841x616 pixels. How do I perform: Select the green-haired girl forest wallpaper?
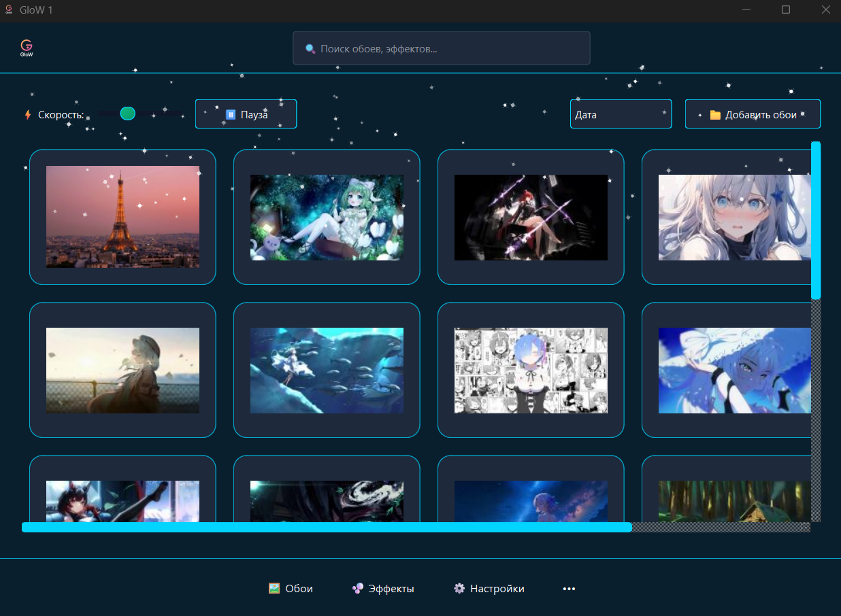pos(327,217)
